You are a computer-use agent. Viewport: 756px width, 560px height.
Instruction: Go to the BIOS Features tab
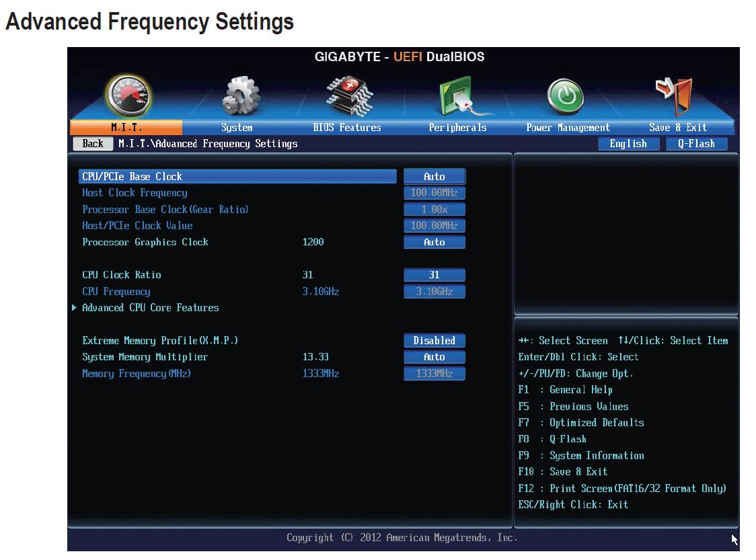[x=346, y=128]
